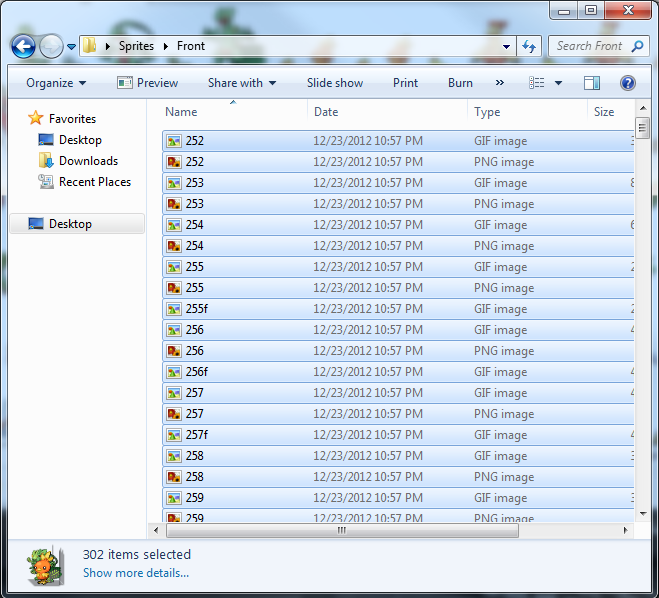Click the Burn toolbar button

coord(460,83)
